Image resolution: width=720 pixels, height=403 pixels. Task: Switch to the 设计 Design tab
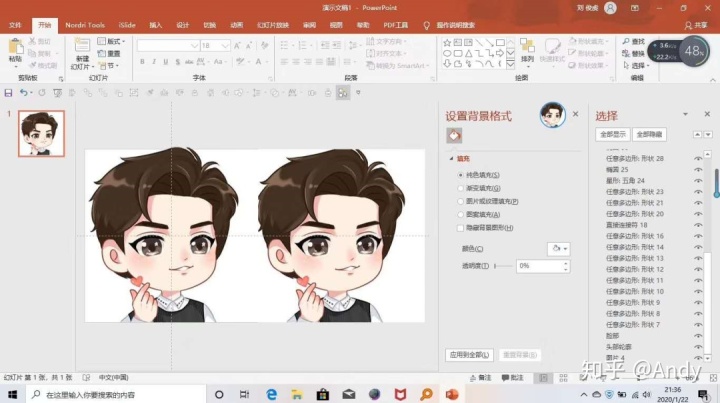coord(183,25)
